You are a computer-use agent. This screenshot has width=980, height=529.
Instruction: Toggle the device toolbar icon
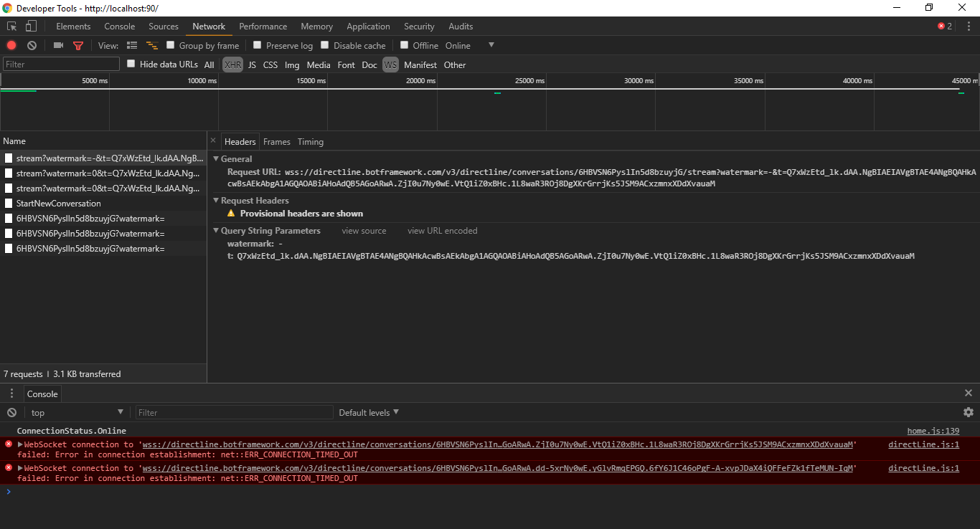tap(29, 26)
